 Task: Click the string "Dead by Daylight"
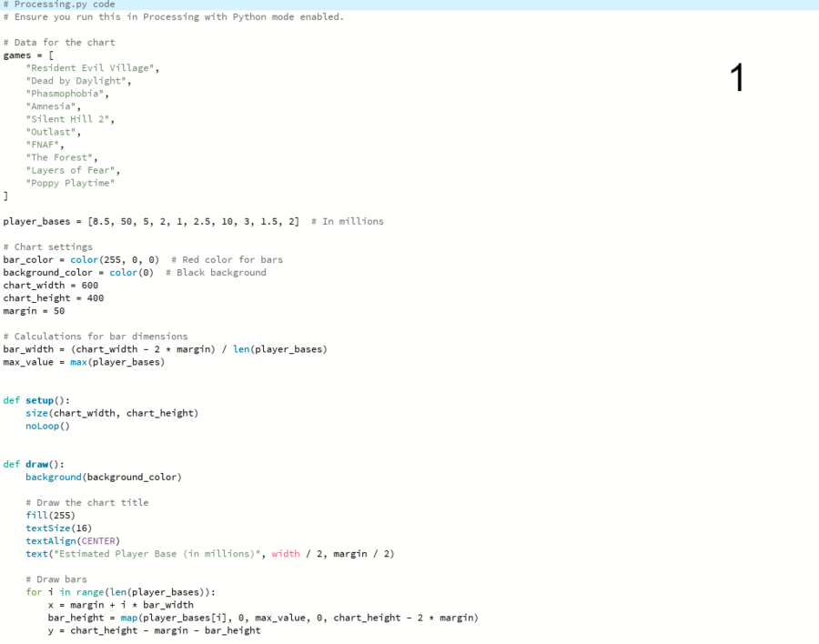[76, 81]
